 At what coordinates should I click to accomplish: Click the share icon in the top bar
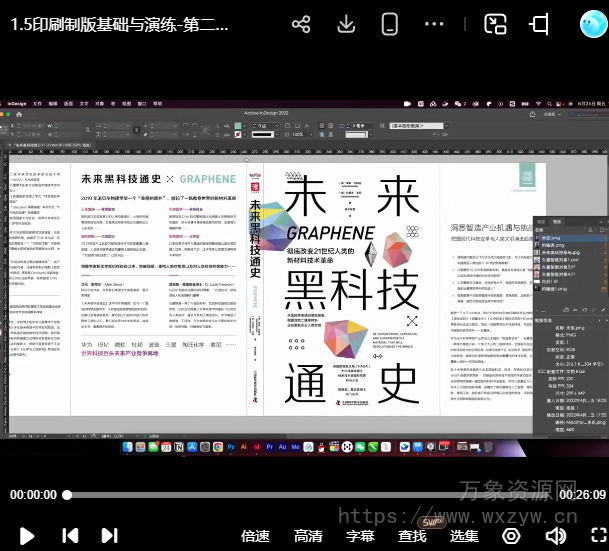[x=301, y=24]
